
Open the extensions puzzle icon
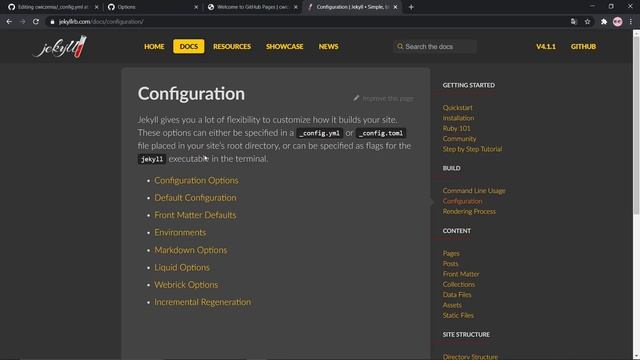tap(604, 22)
